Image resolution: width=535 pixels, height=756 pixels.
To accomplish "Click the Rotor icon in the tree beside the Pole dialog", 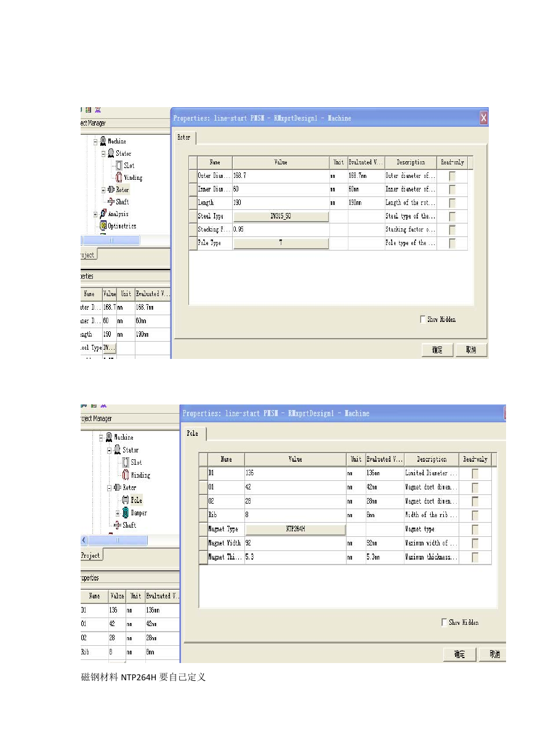I will 118,488.
